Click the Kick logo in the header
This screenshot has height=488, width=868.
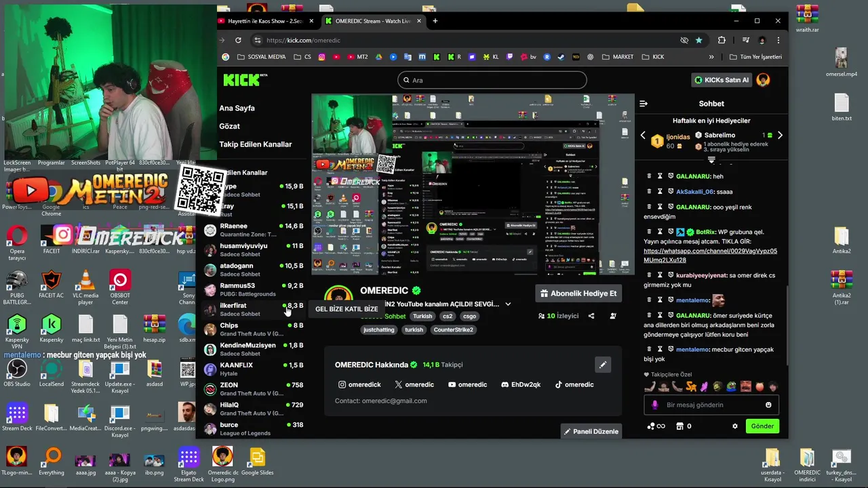[245, 80]
